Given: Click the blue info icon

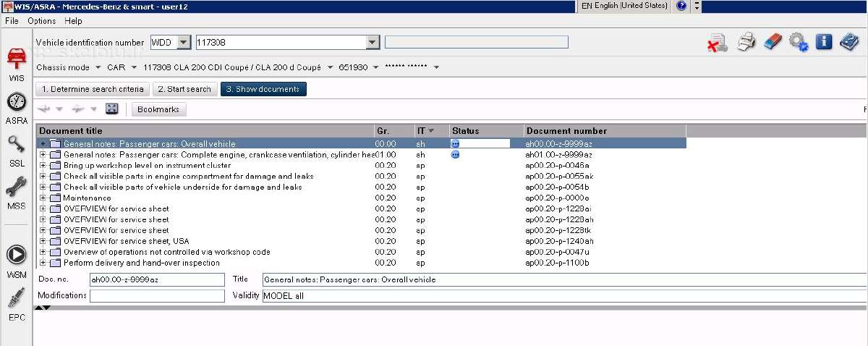Looking at the screenshot, I should (x=824, y=42).
